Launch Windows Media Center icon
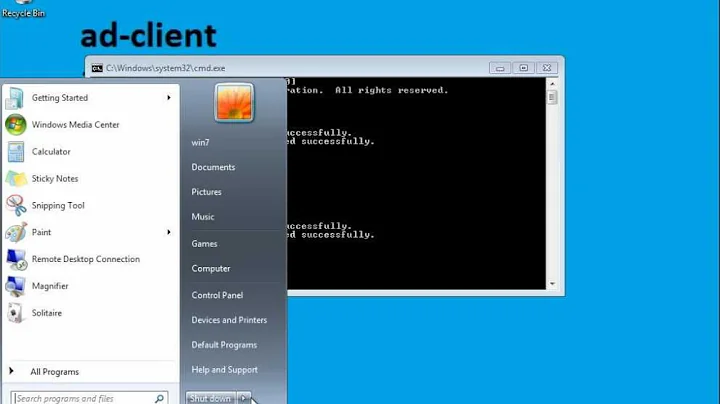This screenshot has width=720, height=404. (x=16, y=124)
